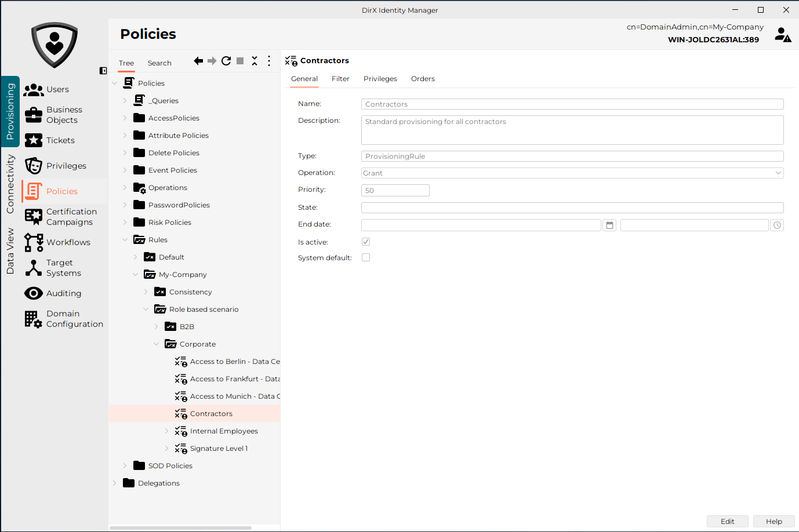Click the Help button
This screenshot has width=799, height=532.
click(x=774, y=521)
